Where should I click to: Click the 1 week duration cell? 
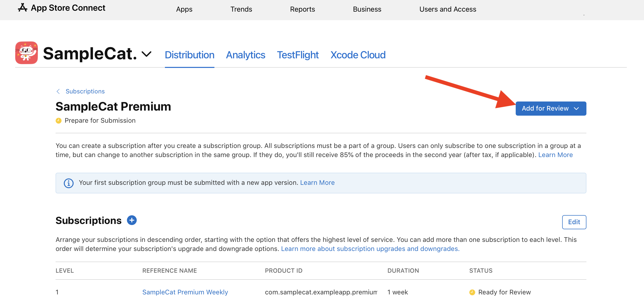[x=398, y=292]
